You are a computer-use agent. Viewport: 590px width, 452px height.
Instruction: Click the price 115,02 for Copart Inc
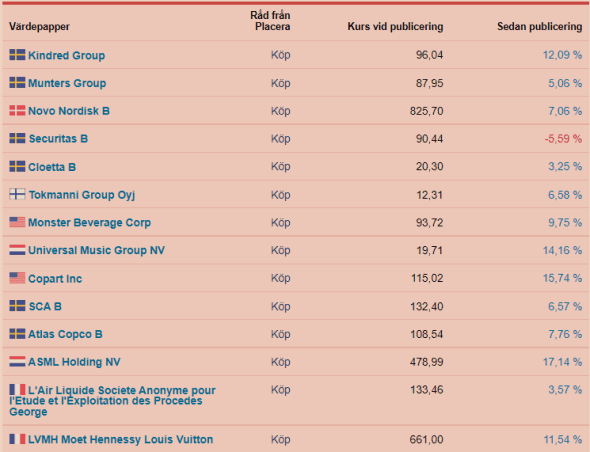coord(427,278)
